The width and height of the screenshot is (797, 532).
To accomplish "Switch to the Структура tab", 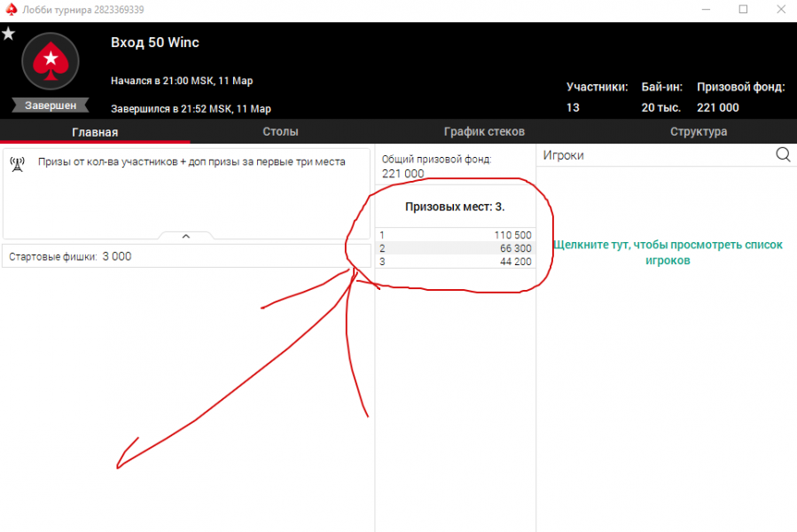I will [x=699, y=132].
